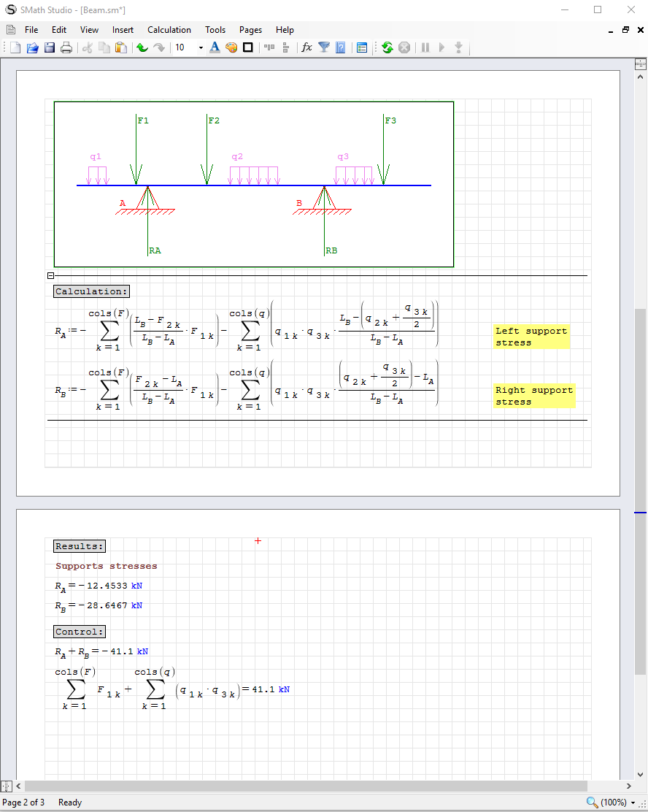Click the horizontal align regions icon
The height and width of the screenshot is (812, 648).
click(x=269, y=47)
